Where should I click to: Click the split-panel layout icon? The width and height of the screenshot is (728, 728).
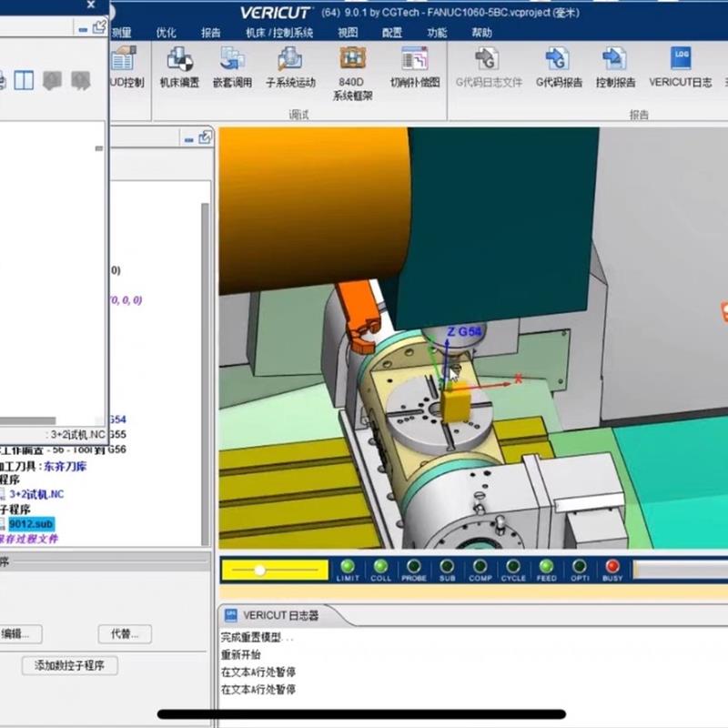click(24, 80)
